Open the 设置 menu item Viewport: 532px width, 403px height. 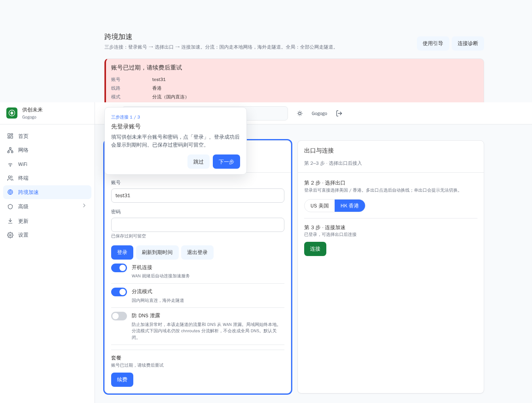pos(47,235)
